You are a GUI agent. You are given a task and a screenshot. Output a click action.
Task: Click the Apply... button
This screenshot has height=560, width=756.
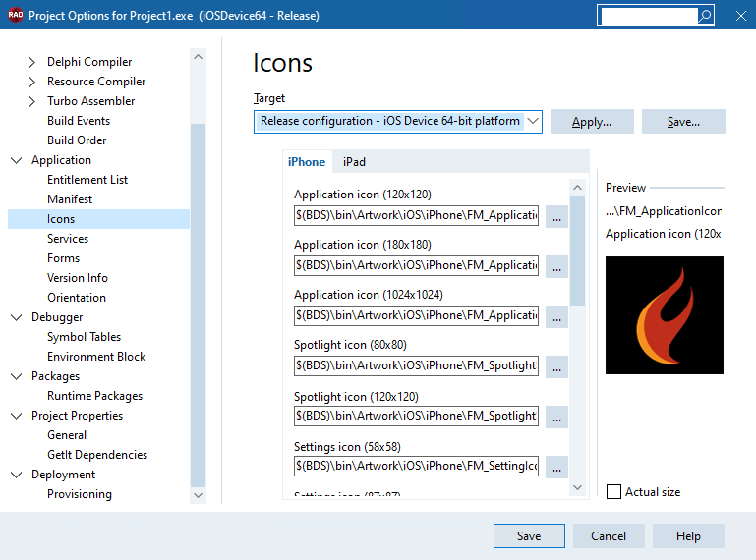592,122
